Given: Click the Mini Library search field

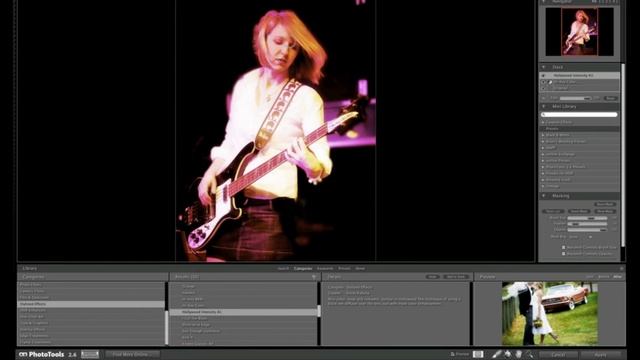Looking at the screenshot, I should [x=579, y=115].
